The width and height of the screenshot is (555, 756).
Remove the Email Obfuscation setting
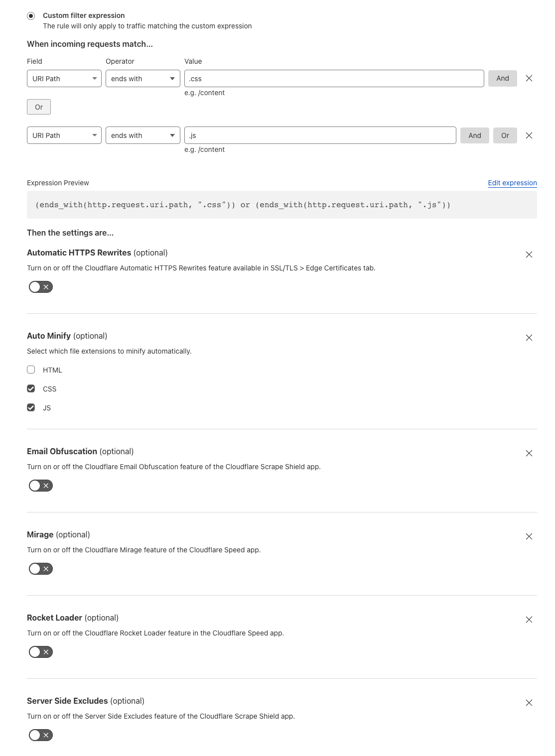pos(529,453)
